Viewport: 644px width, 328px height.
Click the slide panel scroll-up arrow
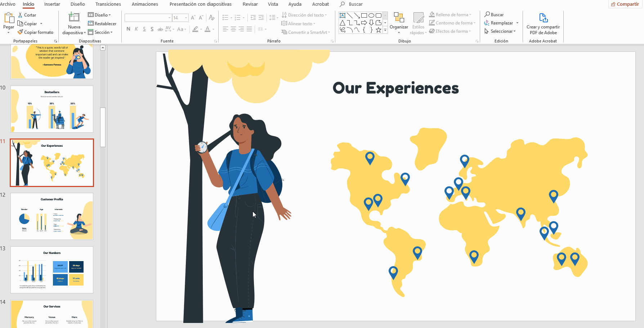103,47
